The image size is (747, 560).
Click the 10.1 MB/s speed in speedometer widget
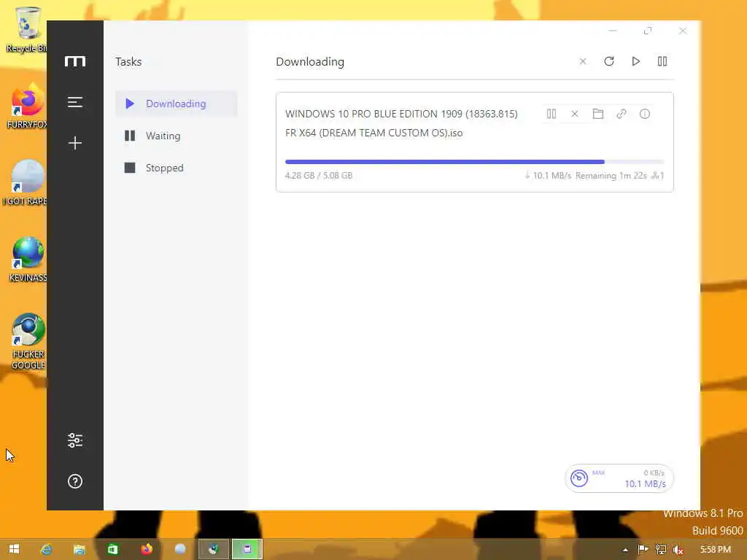[645, 484]
